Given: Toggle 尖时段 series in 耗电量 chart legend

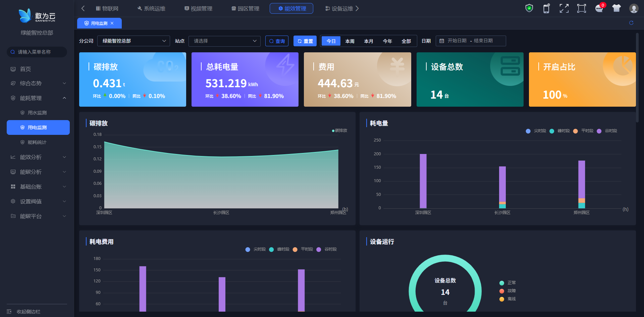Looking at the screenshot, I should (536, 131).
